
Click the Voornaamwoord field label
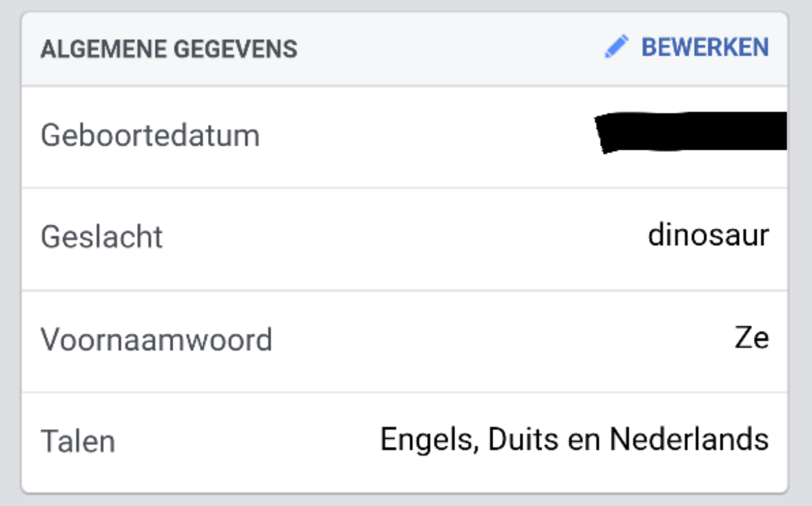[x=156, y=339]
